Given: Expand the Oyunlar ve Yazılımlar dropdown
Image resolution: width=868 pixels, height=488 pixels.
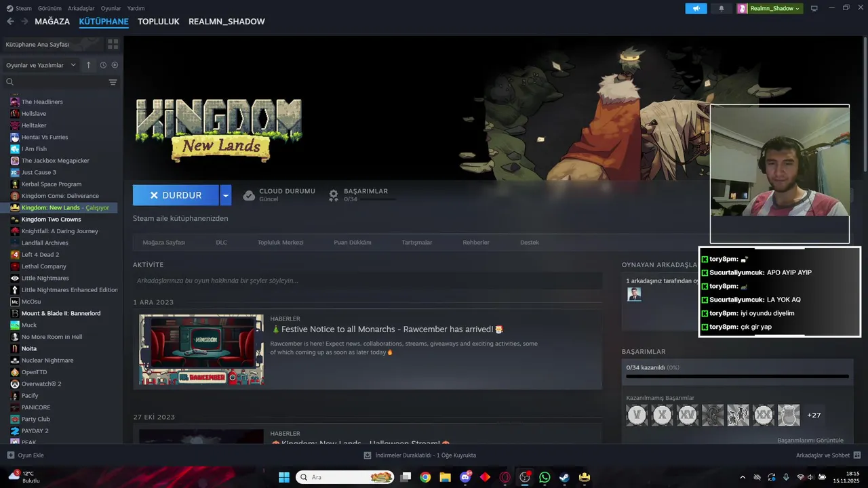Looking at the screenshot, I should click(x=41, y=65).
